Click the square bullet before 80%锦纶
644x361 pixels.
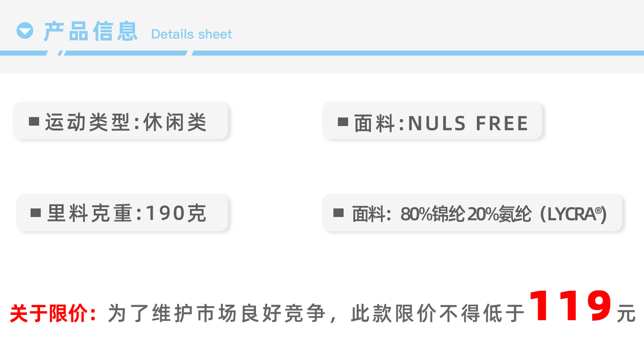coord(338,213)
